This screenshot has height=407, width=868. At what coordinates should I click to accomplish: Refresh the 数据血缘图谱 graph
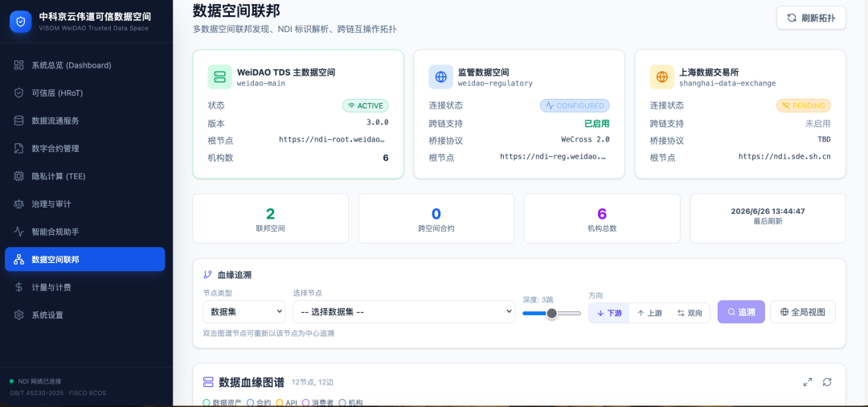pyautogui.click(x=827, y=382)
